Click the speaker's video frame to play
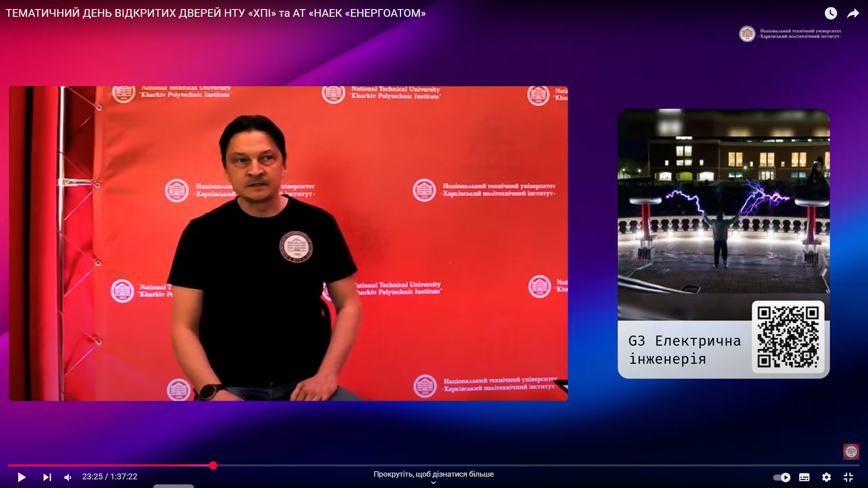This screenshot has height=488, width=868. [288, 243]
